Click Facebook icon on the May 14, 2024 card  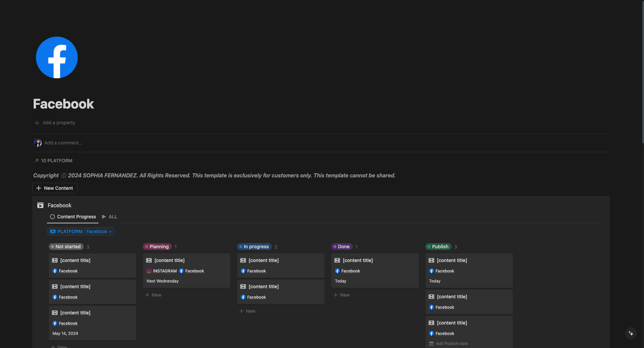(x=55, y=323)
